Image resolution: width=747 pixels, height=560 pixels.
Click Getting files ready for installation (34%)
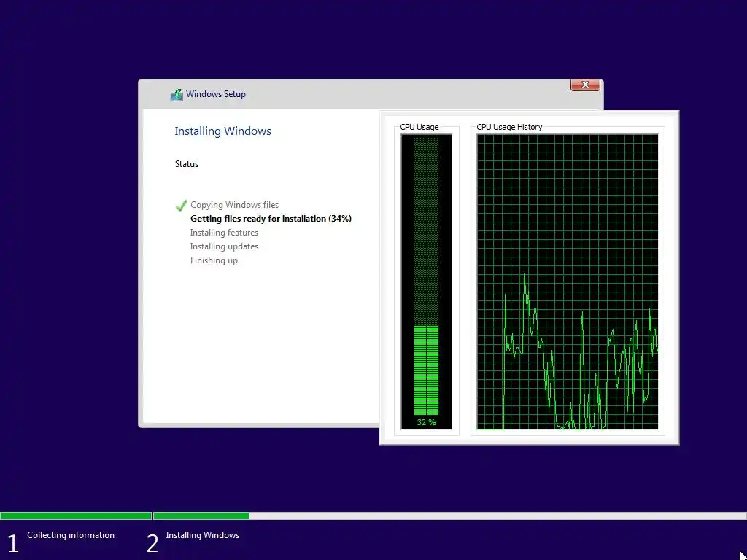click(271, 219)
